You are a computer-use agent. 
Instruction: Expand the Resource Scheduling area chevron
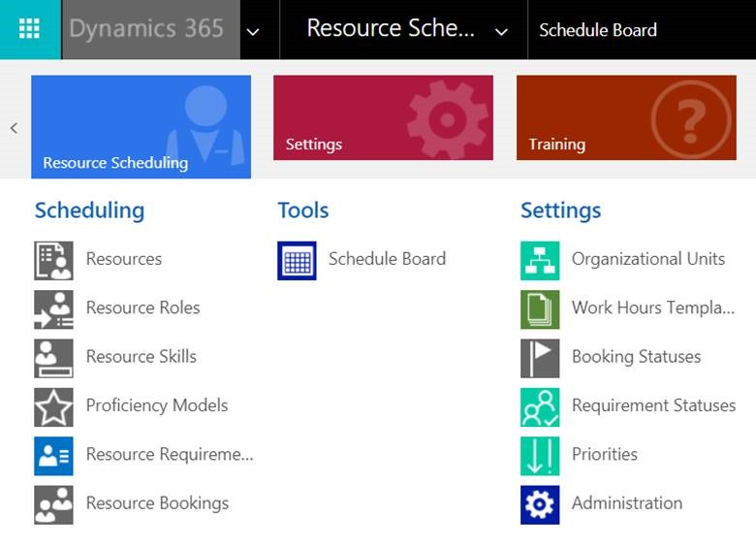(501, 32)
